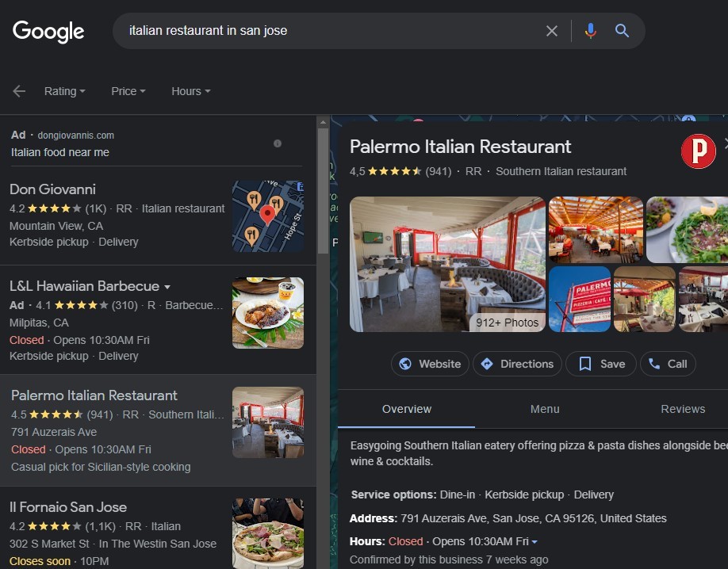Click scrollbar up arrow in results
The image size is (728, 569).
[x=323, y=123]
